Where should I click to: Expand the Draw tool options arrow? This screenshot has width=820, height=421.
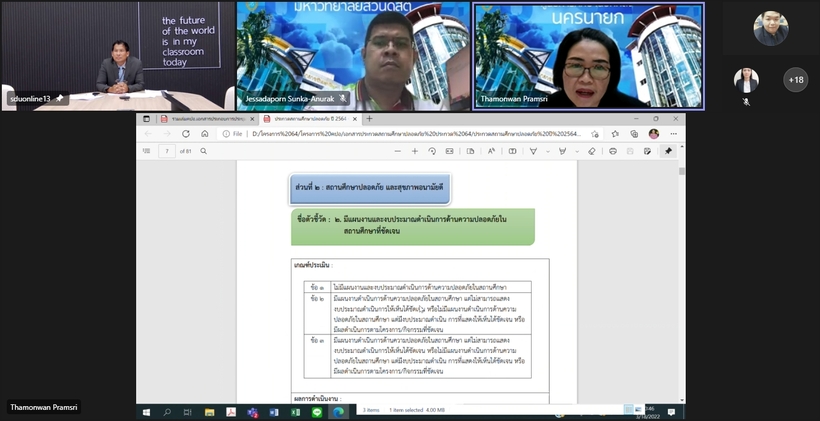click(548, 151)
